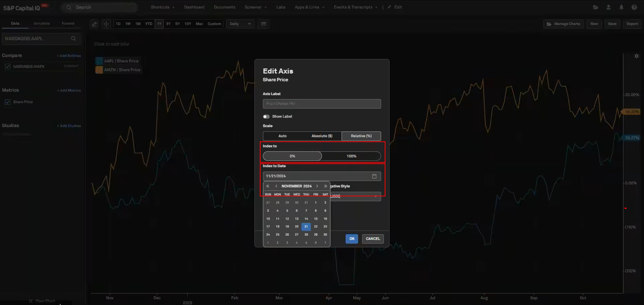
Task: Open the notifications bell icon
Action: [x=621, y=7]
